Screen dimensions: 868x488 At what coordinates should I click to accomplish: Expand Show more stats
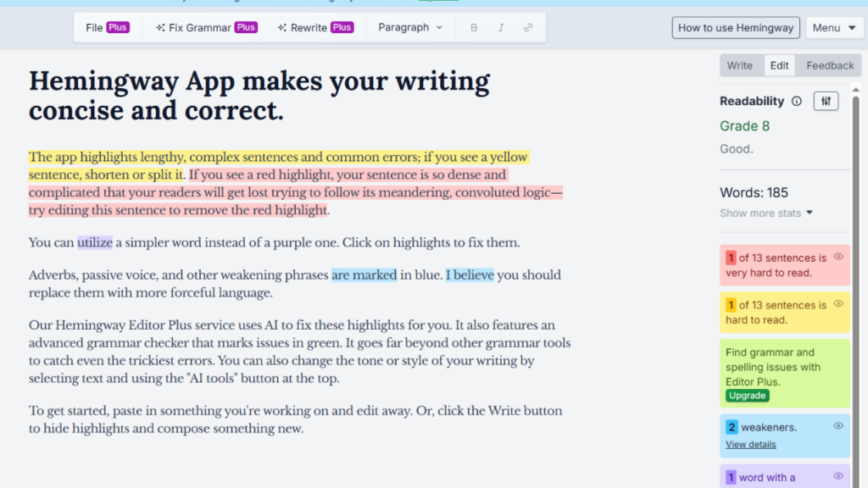766,213
